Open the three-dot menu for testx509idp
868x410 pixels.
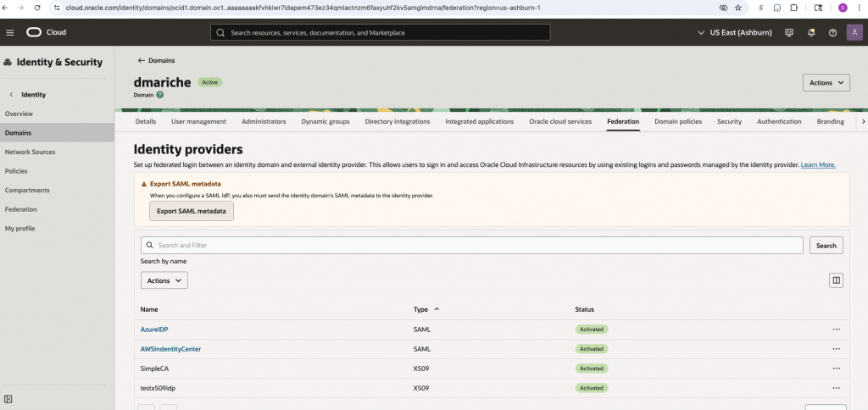coord(836,388)
